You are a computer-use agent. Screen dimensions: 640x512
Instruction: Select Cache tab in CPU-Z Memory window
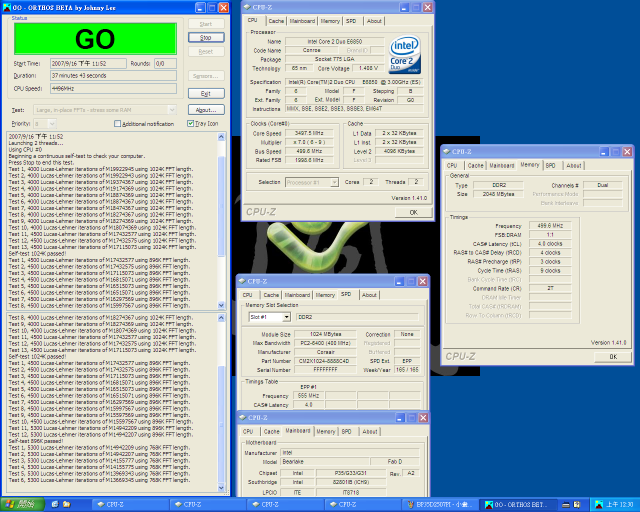476,165
